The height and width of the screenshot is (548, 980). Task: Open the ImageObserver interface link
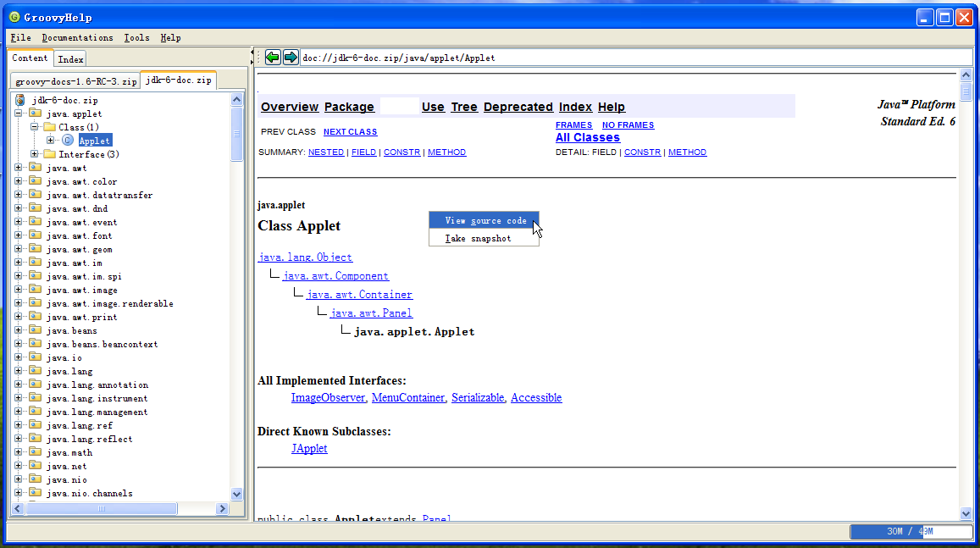[x=328, y=397]
